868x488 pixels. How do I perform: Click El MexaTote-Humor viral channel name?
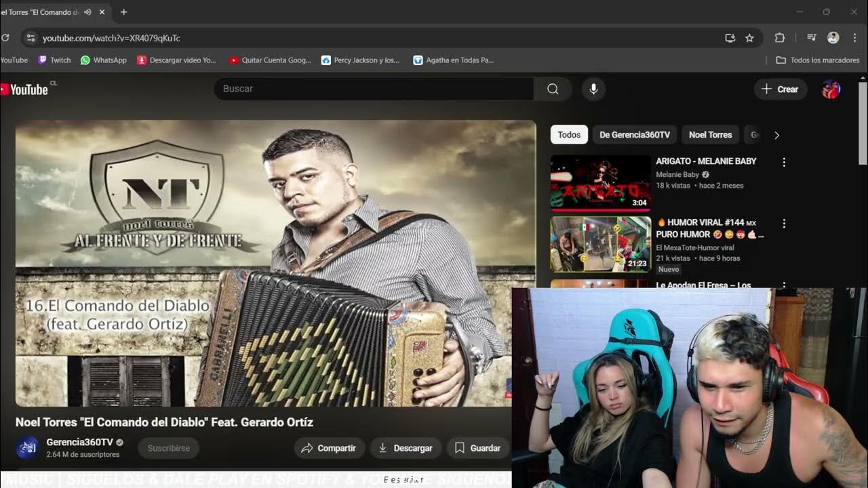tap(695, 247)
